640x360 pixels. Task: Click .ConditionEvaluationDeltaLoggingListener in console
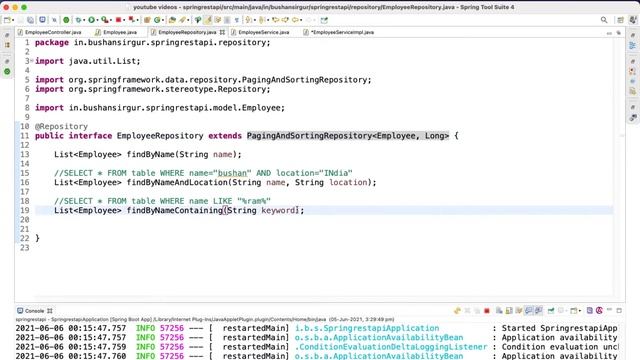(x=391, y=347)
